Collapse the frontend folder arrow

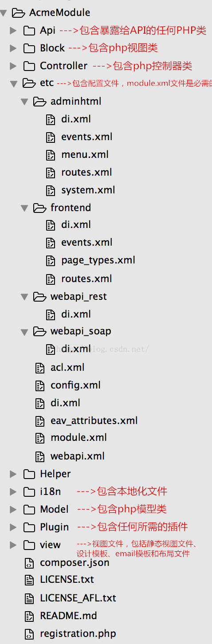tap(24, 208)
